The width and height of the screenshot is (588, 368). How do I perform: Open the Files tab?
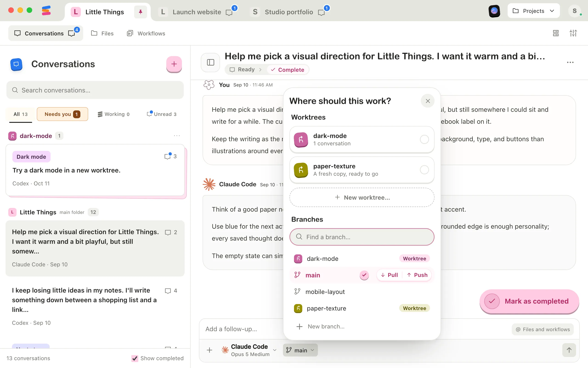102,33
